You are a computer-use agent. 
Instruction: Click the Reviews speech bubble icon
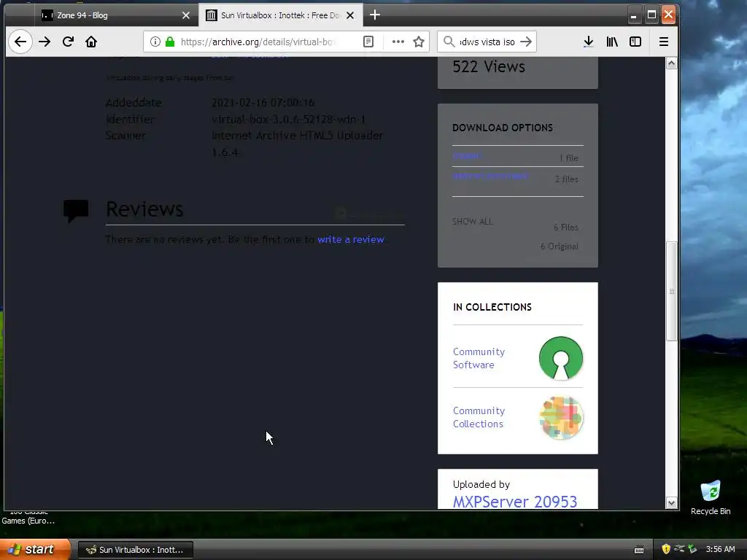click(x=76, y=211)
